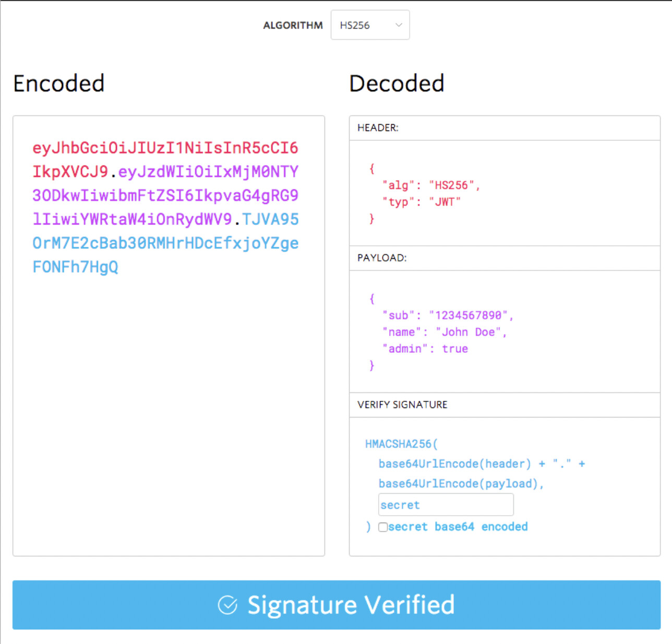
Task: Click the blue signature segment of the token
Action: click(x=165, y=243)
